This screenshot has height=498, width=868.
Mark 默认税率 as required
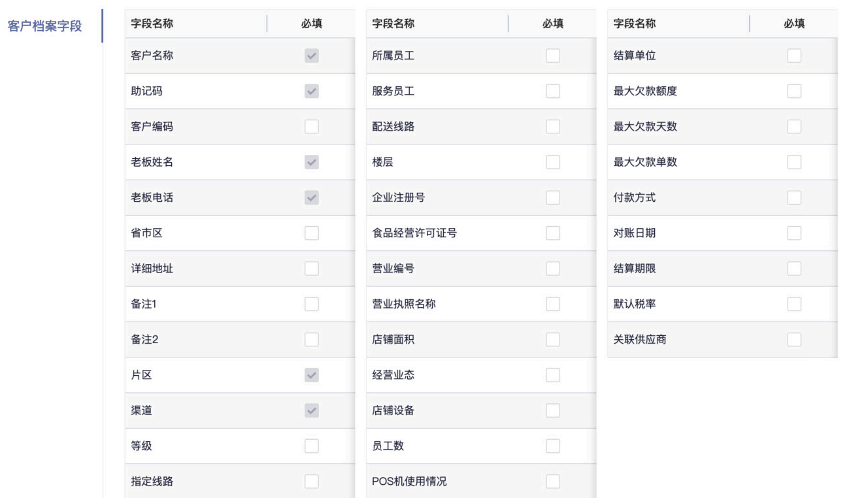(x=794, y=303)
